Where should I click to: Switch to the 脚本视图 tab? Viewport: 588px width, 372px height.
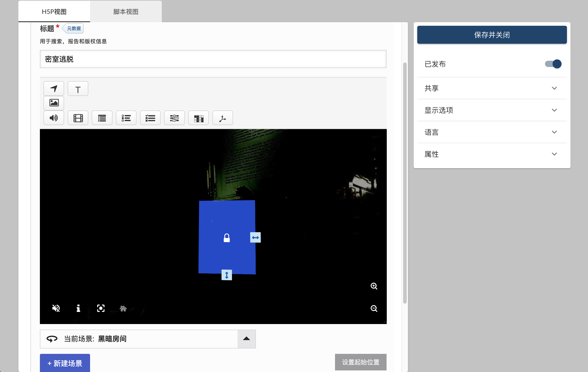pyautogui.click(x=126, y=11)
